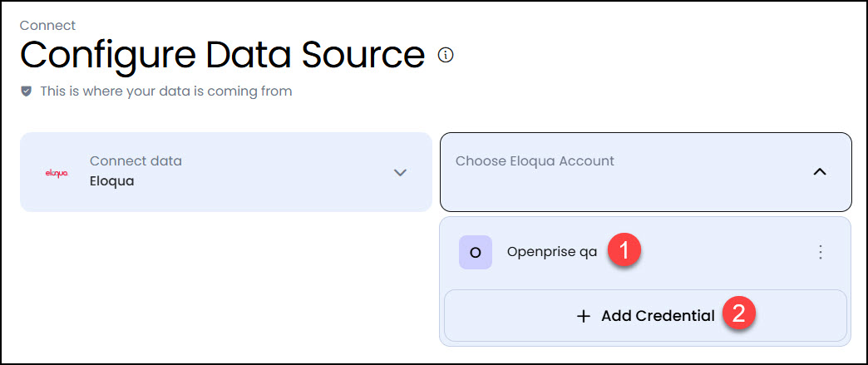Click the shield icon beside data description
Viewport: 868px width, 365px height.
[x=26, y=91]
